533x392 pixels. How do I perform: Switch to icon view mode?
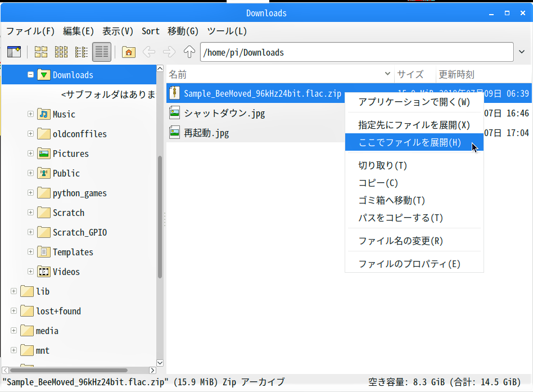41,52
